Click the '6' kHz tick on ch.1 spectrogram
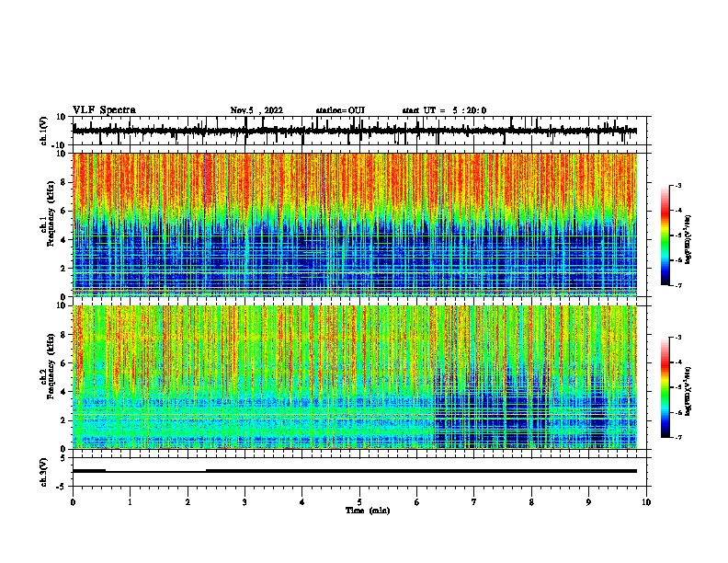This screenshot has width=728, height=563. point(63,212)
